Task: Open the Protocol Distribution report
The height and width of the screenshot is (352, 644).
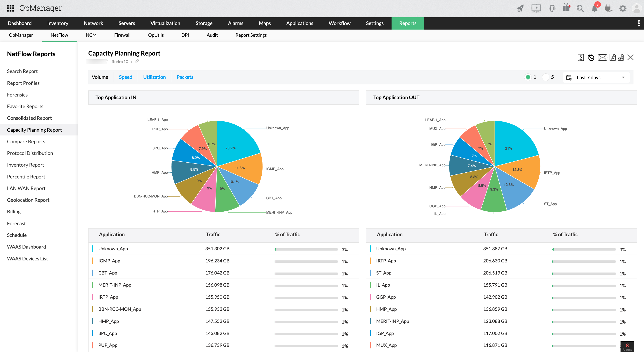Action: click(30, 153)
